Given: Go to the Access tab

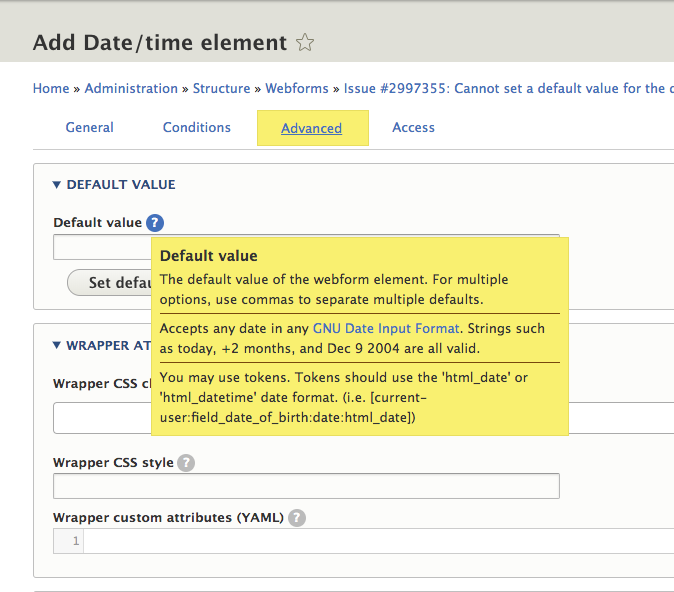Looking at the screenshot, I should coord(413,128).
